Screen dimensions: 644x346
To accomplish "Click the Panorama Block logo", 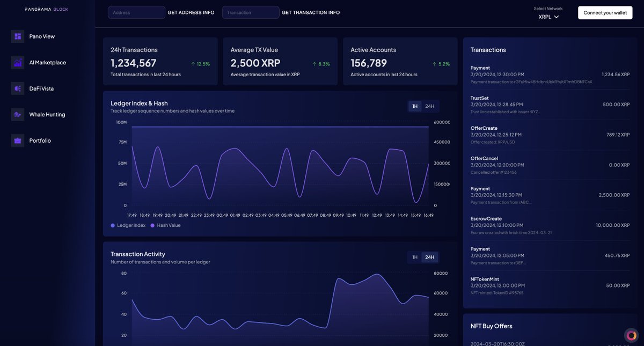I will 47,10.
